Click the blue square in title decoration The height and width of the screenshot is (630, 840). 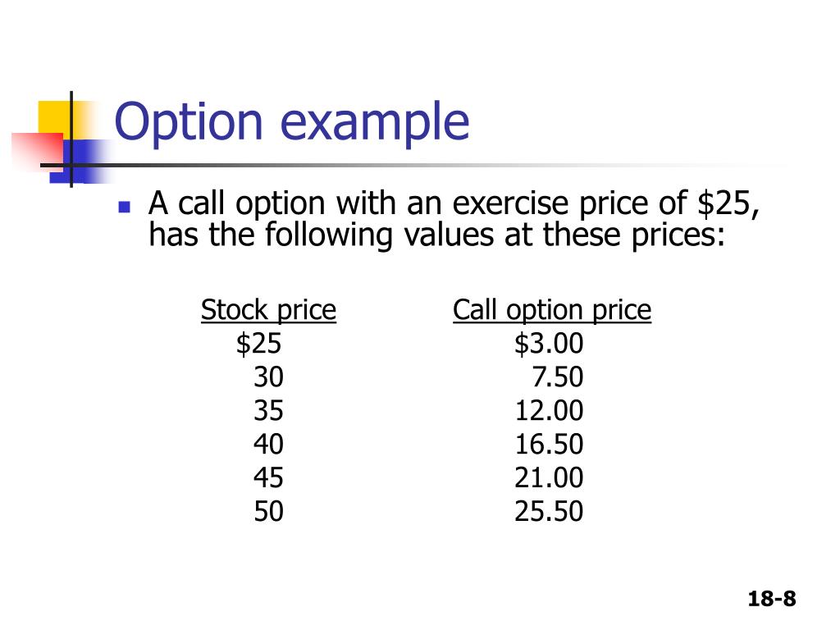point(79,162)
